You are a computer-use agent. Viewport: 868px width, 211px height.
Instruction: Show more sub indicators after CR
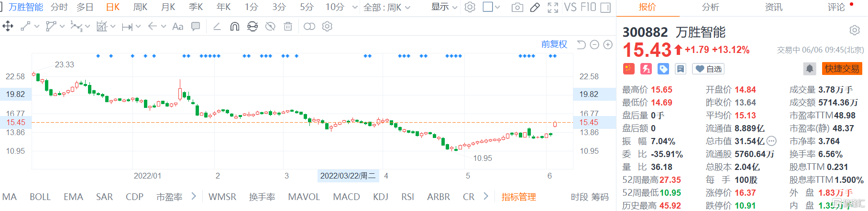pos(486,196)
